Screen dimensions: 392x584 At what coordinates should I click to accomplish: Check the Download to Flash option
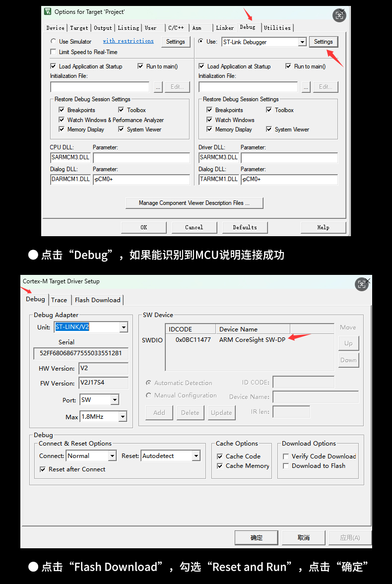click(x=286, y=466)
